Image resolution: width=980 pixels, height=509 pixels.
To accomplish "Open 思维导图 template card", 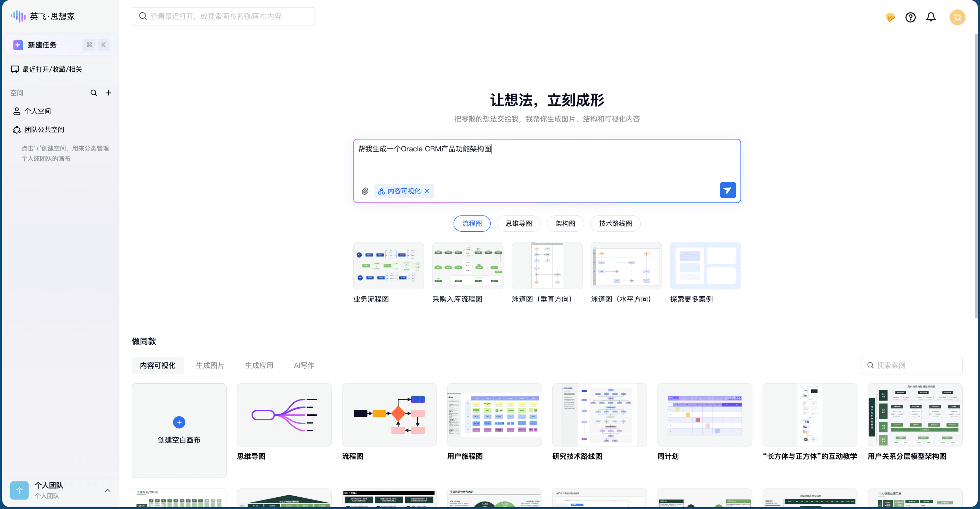I will pyautogui.click(x=284, y=415).
